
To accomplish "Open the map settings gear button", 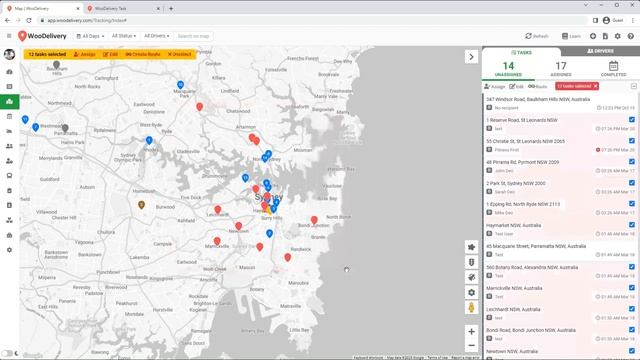I will point(471,292).
